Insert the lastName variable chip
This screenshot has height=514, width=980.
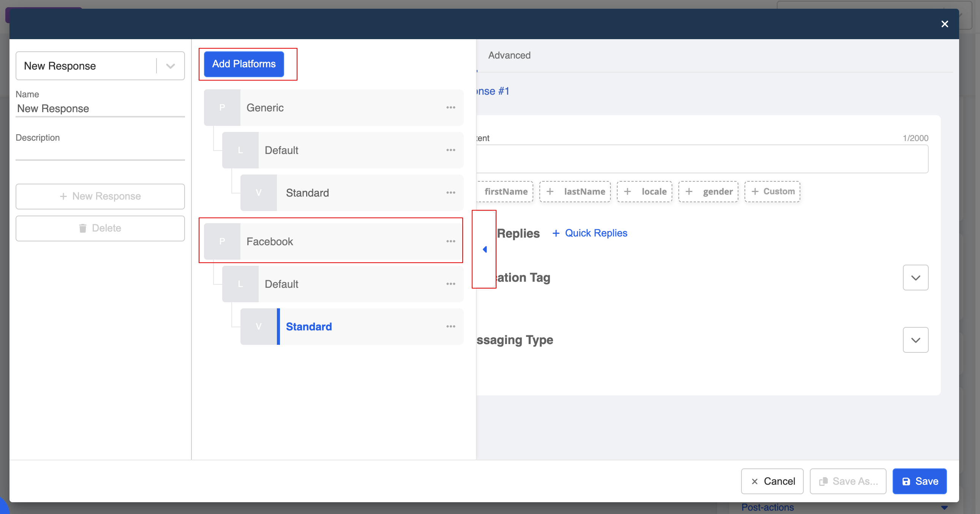point(575,192)
